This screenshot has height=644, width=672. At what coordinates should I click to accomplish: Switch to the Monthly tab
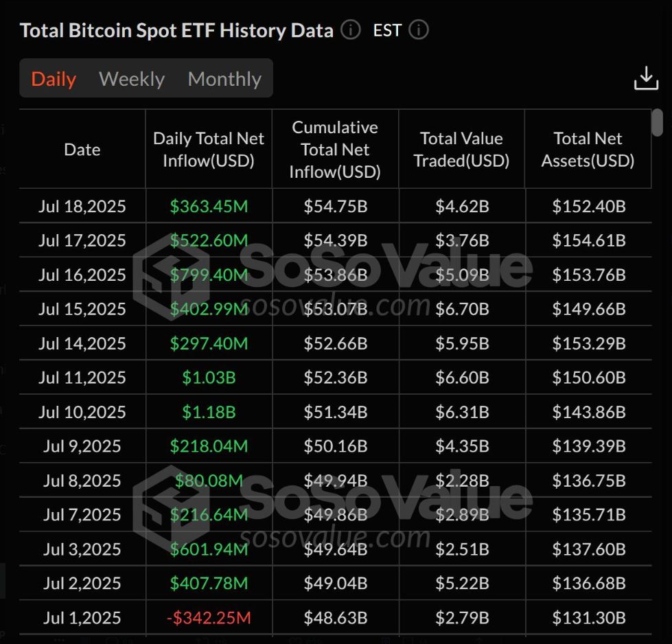224,79
